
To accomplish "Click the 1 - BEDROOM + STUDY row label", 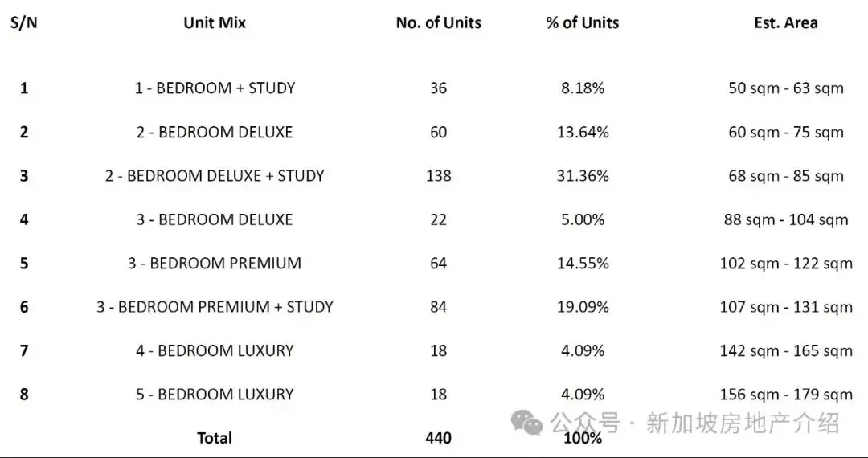I will [215, 88].
